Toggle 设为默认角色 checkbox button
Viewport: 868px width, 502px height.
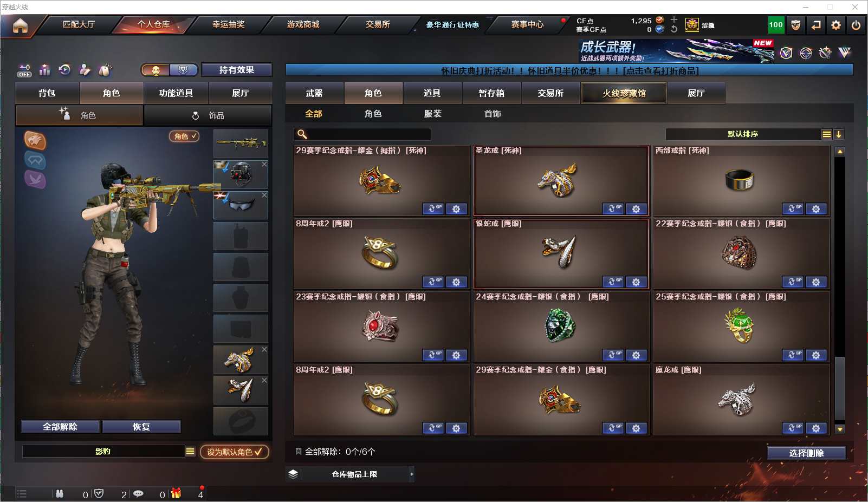235,452
